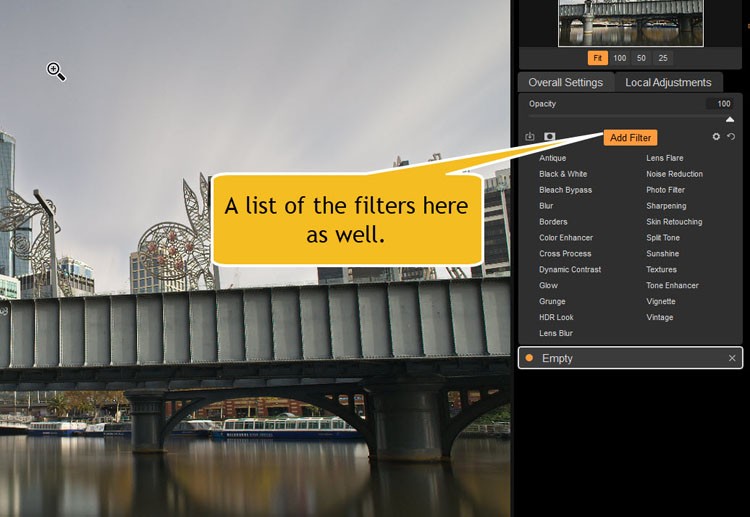The image size is (750, 517).
Task: Choose the Color Enhancer filter
Action: pyautogui.click(x=566, y=238)
